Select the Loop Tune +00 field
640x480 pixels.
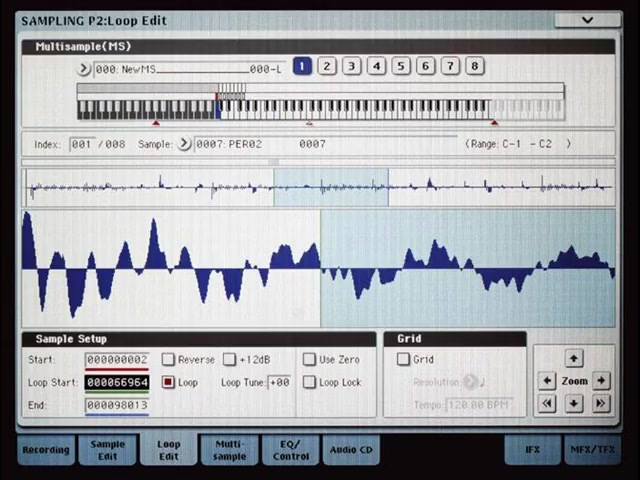[x=279, y=382]
